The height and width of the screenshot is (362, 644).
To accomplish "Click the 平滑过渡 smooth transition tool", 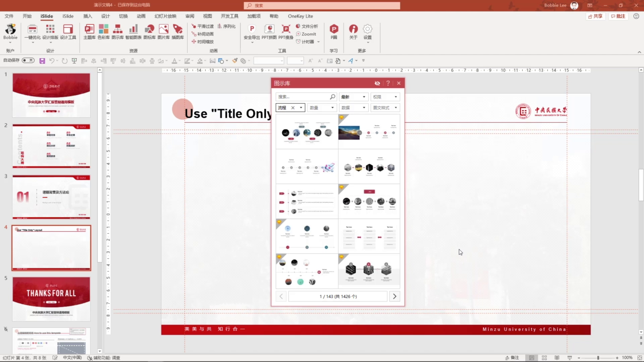I will coord(202,26).
